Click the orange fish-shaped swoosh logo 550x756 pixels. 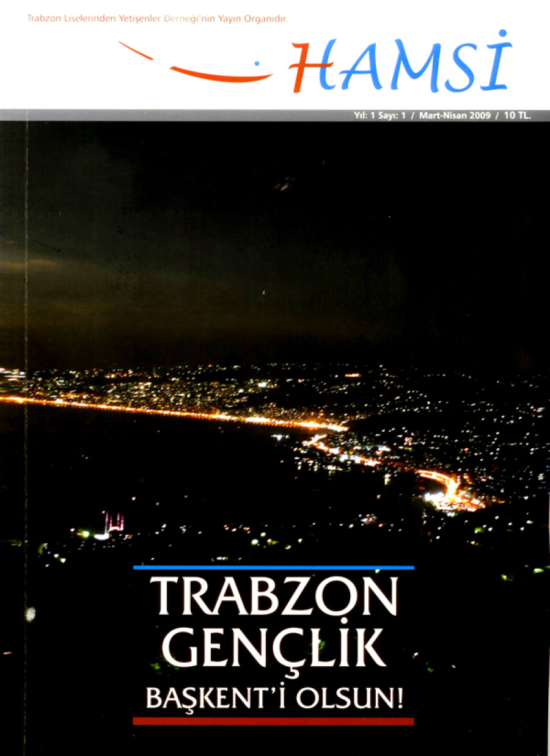[196, 63]
